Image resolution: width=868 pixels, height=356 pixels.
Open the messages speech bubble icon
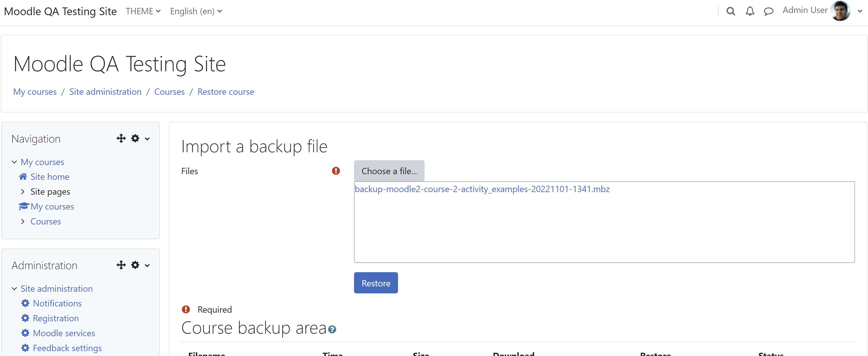click(x=769, y=11)
